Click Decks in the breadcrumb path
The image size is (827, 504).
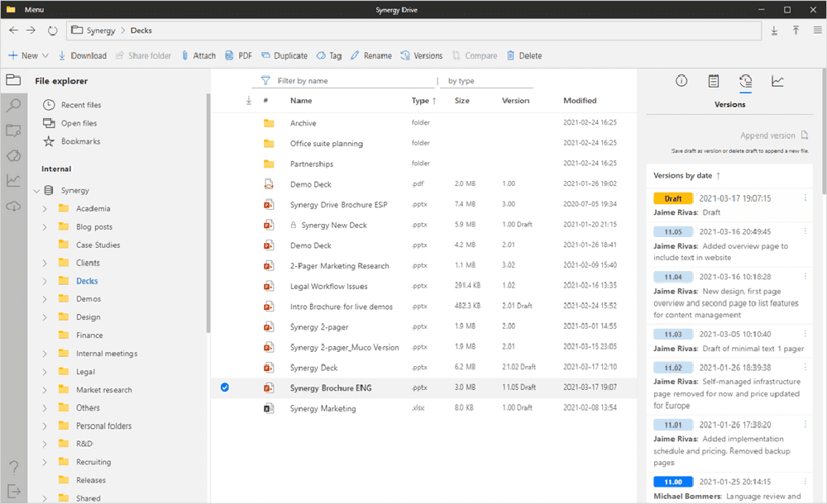click(141, 31)
